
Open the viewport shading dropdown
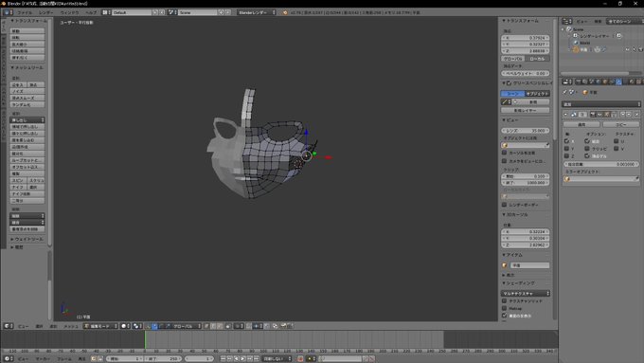pos(126,326)
